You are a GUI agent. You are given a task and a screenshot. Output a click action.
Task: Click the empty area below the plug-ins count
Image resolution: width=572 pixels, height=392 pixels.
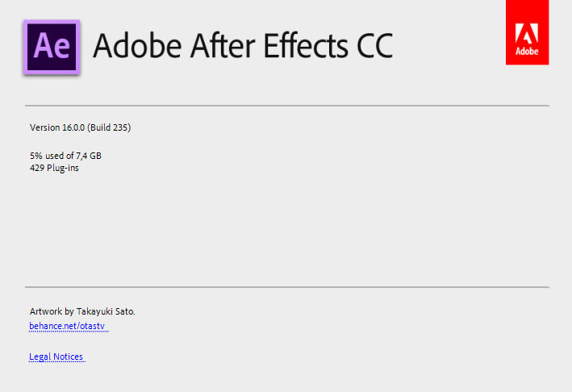coord(286,226)
